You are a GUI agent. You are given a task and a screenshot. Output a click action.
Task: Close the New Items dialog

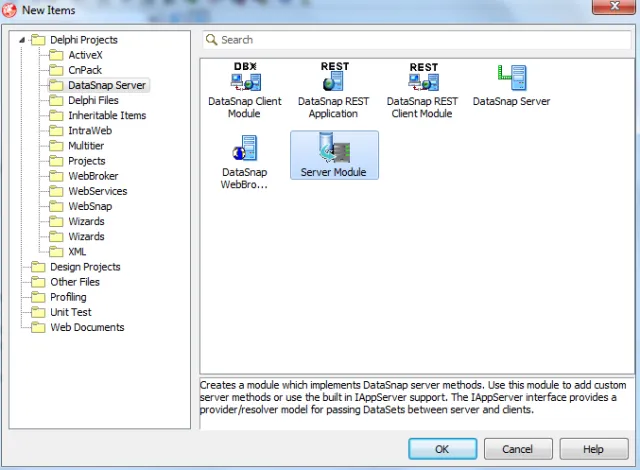pyautogui.click(x=614, y=7)
